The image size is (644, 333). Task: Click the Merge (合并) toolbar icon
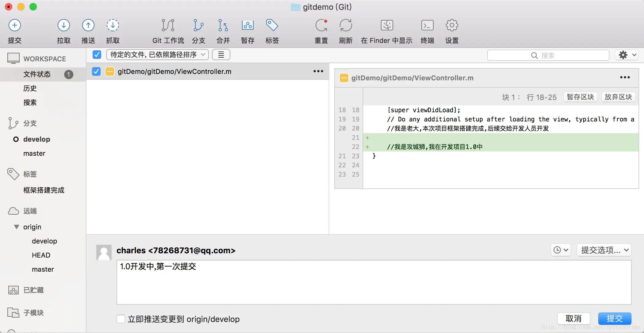[223, 25]
